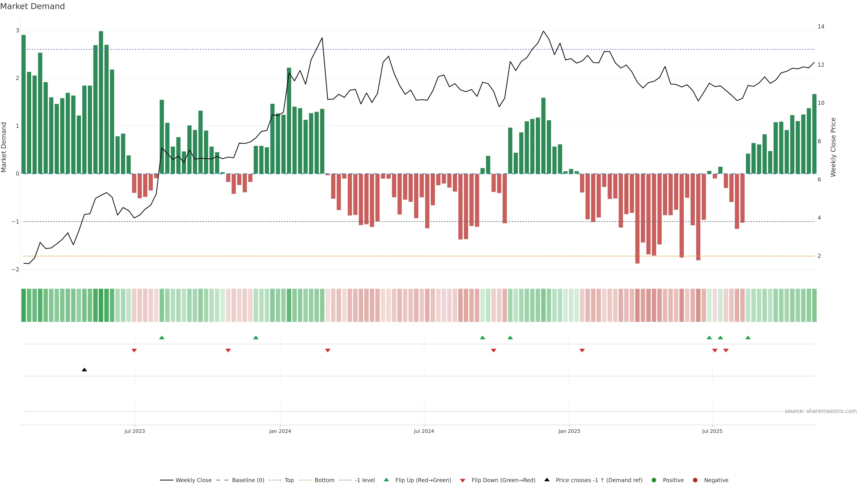Click the Price crosses -1 legend triangle icon
The image size is (868, 488).
(547, 480)
